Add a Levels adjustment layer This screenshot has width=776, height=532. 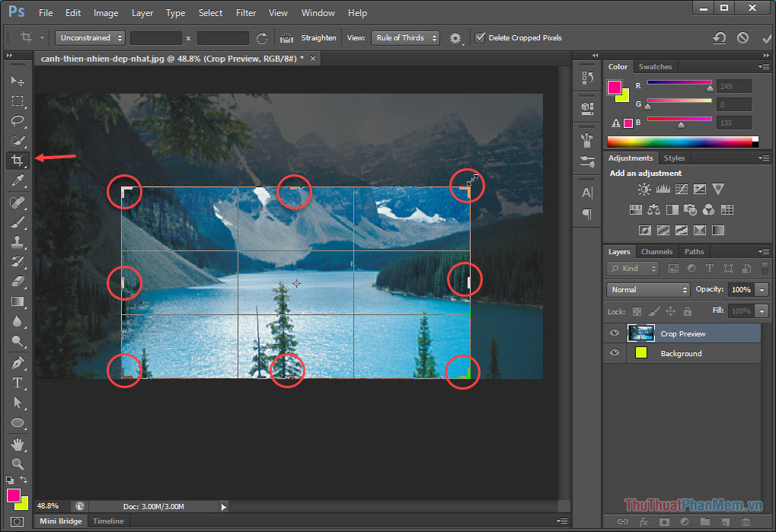(663, 189)
